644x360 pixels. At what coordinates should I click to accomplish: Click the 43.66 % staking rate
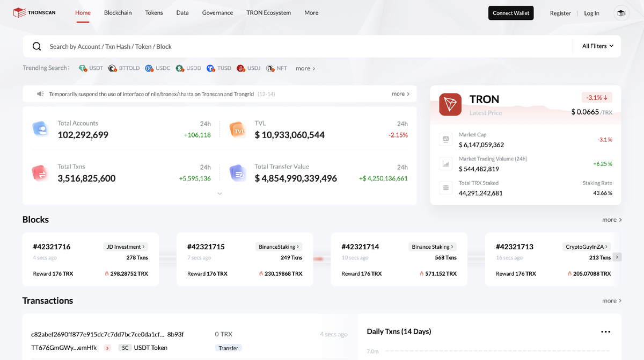point(603,193)
